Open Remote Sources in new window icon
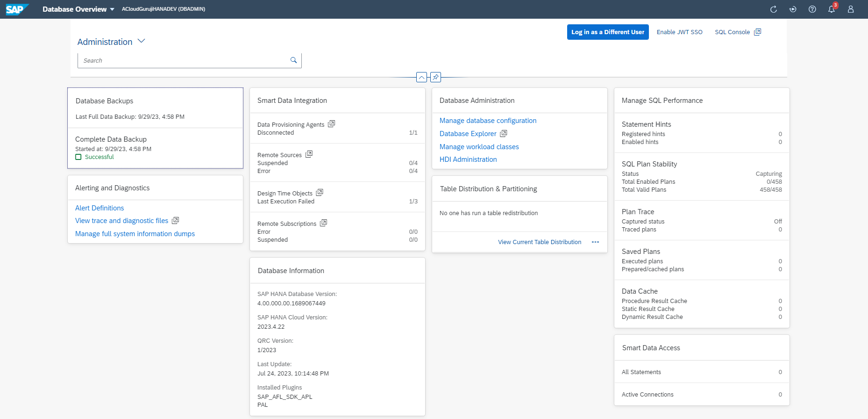Viewport: 868px width, 419px height. (x=309, y=154)
